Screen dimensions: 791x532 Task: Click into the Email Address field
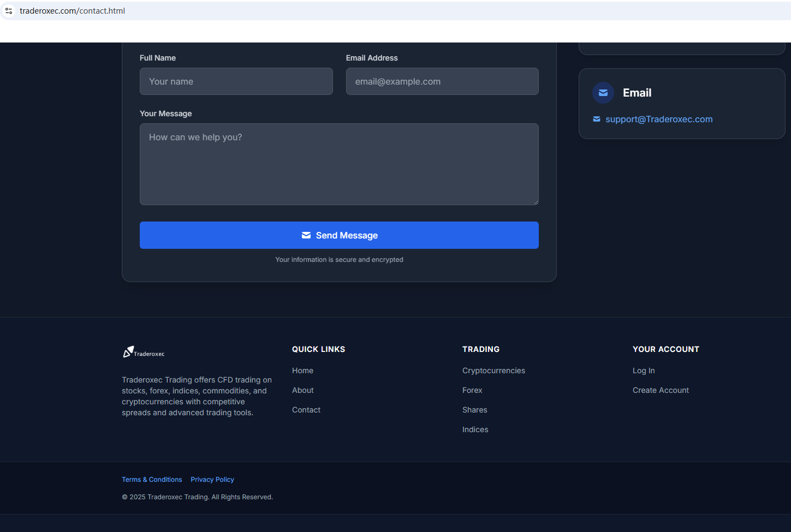(x=442, y=81)
